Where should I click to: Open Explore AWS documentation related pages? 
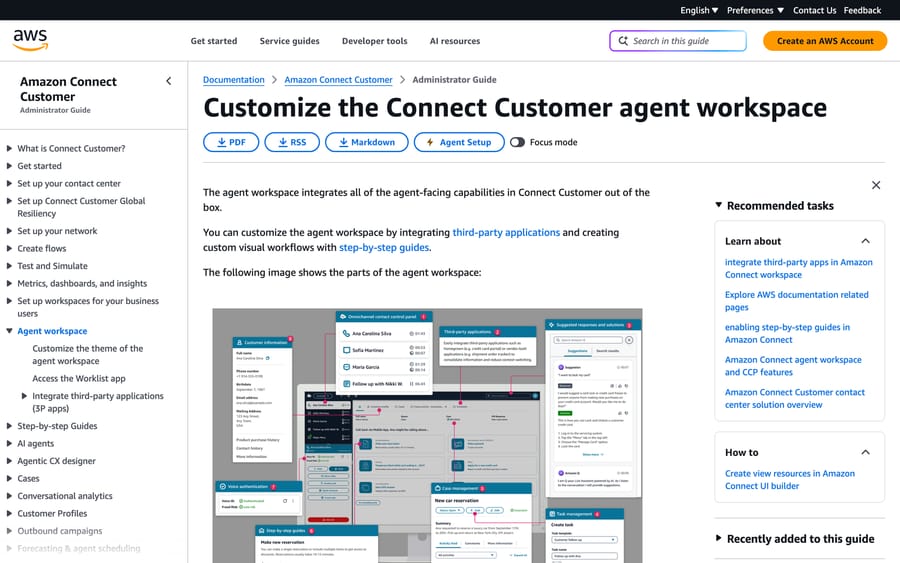pos(797,301)
